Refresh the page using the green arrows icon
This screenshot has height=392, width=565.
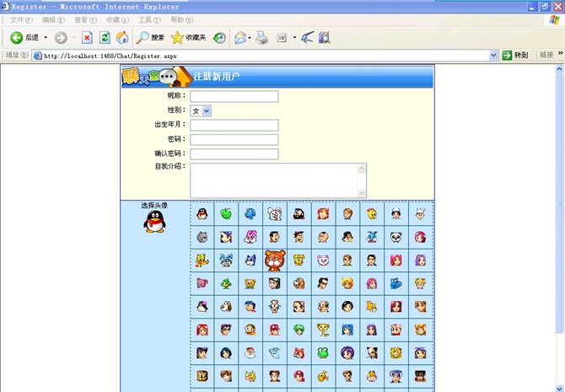(105, 37)
